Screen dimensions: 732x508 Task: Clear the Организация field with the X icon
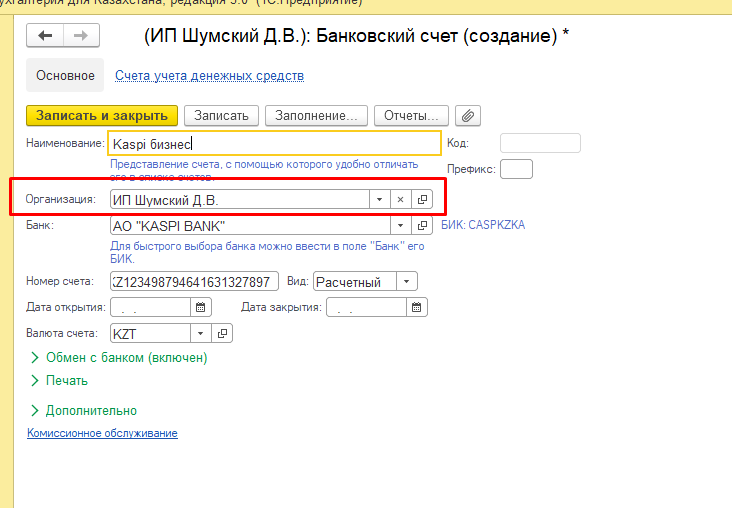click(400, 199)
